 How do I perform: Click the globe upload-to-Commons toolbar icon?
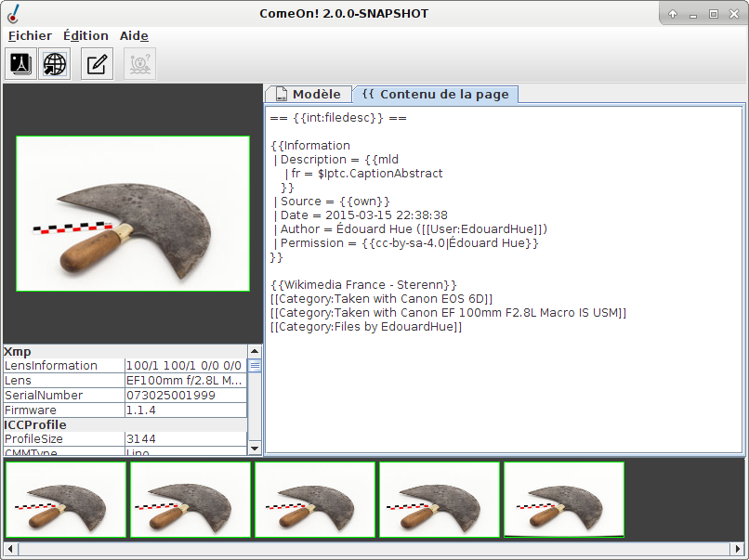click(x=55, y=63)
